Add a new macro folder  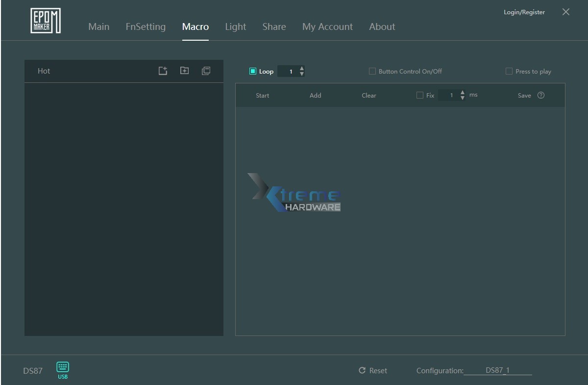point(184,71)
